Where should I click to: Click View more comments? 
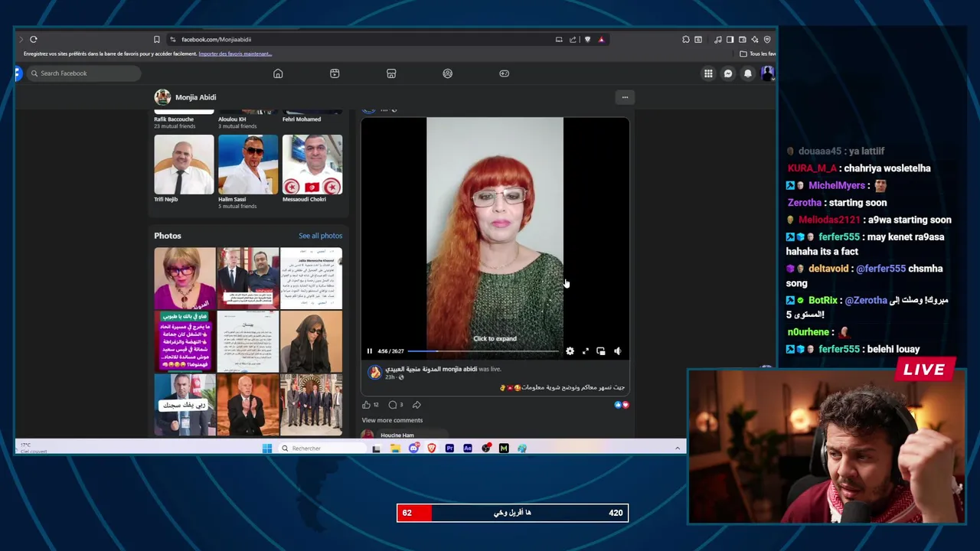coord(392,420)
